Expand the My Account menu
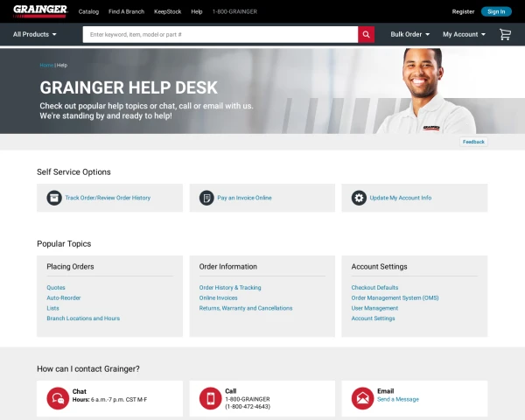 pyautogui.click(x=464, y=34)
